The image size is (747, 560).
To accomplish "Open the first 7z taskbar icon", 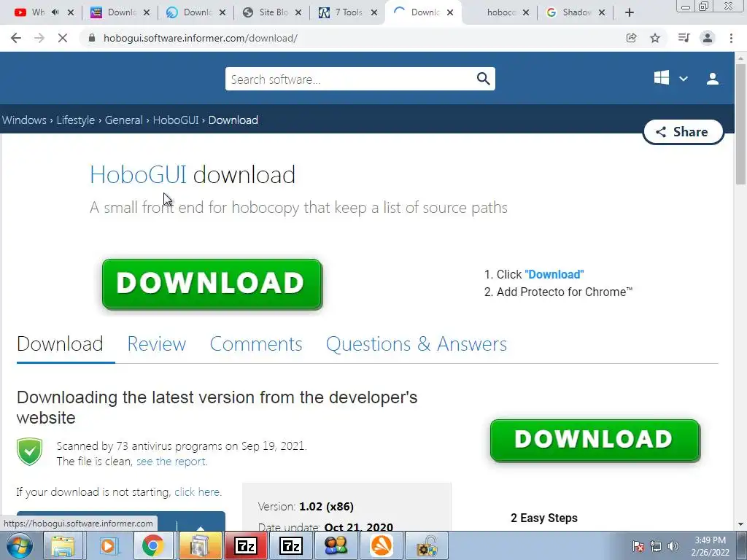I will pos(246,545).
